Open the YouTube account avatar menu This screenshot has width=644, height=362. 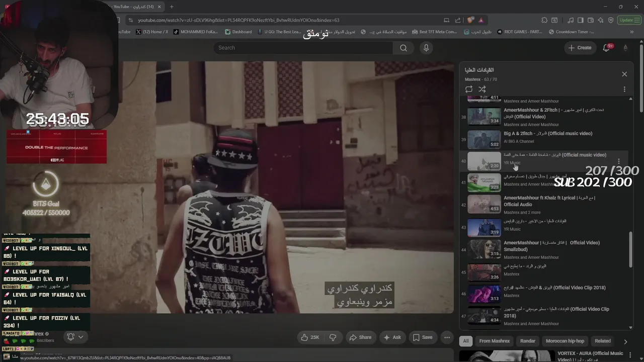click(x=625, y=48)
